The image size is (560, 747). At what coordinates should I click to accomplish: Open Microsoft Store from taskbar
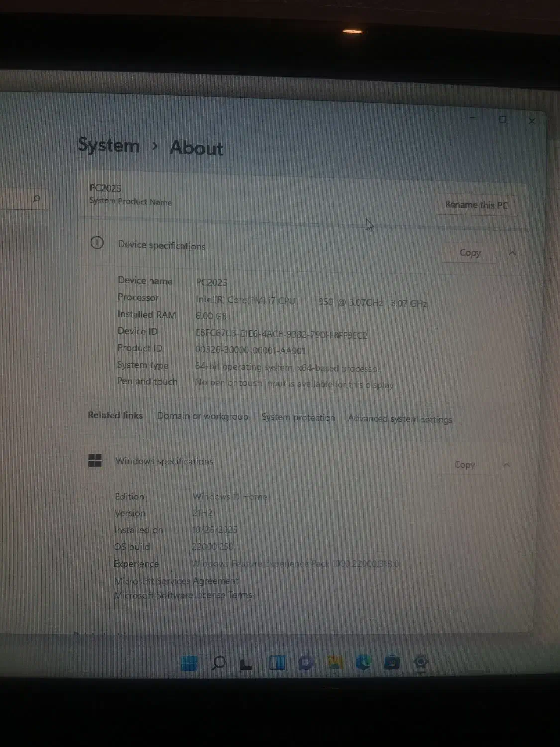(x=392, y=662)
